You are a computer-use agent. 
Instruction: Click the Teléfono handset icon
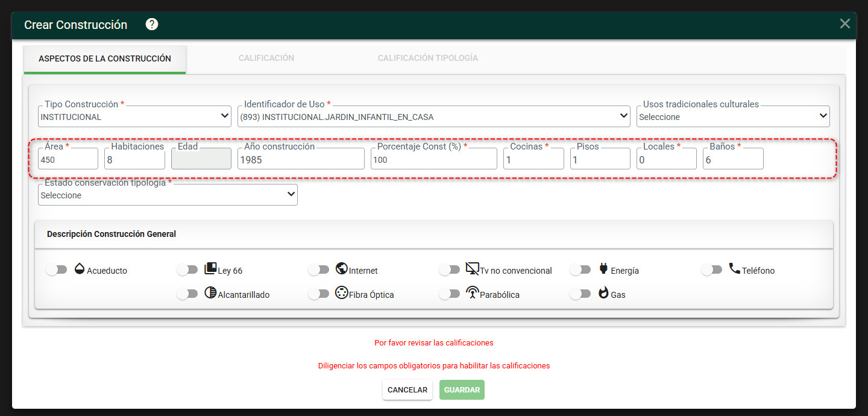tap(734, 269)
